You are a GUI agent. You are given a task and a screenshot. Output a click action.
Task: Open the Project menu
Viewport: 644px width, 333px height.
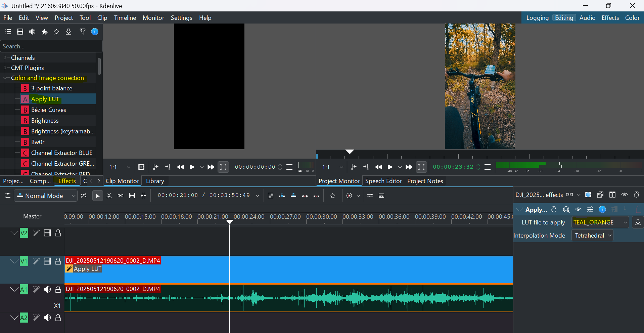pos(64,18)
